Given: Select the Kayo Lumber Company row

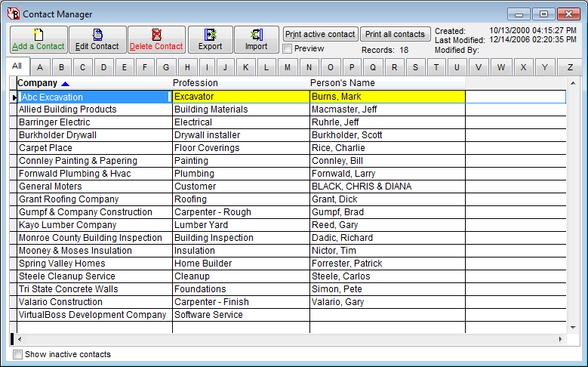Looking at the screenshot, I should (67, 225).
